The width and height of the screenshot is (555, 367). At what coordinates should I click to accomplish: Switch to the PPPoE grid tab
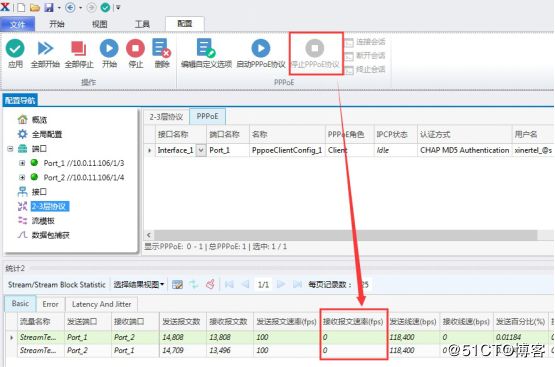tap(207, 116)
